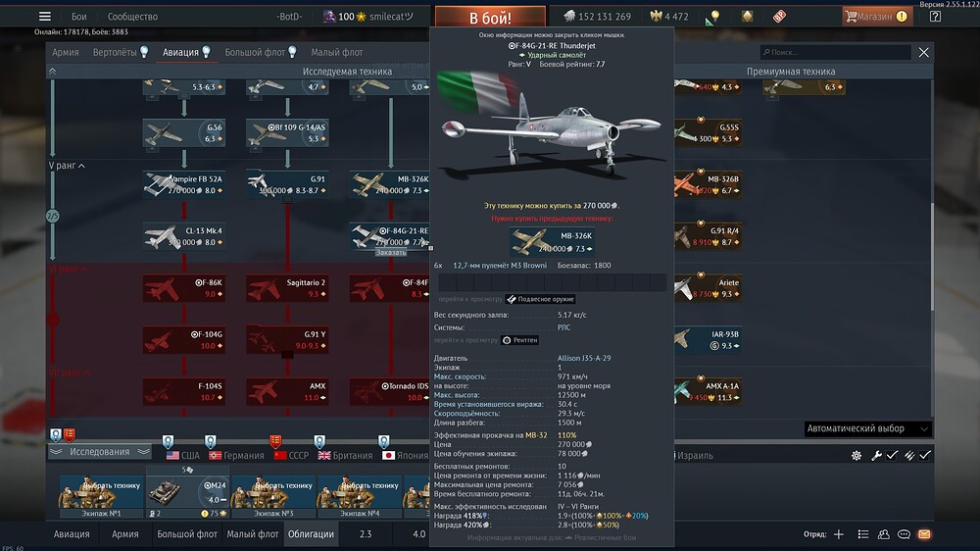Add squad member with plus icon

839,534
